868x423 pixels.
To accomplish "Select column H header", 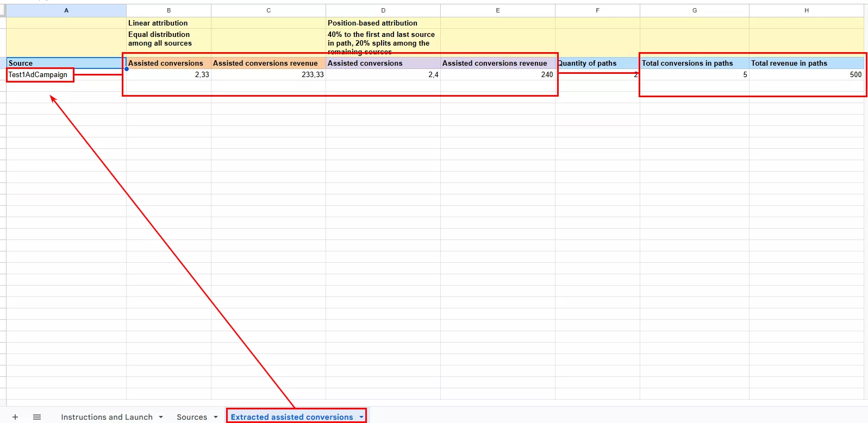I will tap(807, 10).
